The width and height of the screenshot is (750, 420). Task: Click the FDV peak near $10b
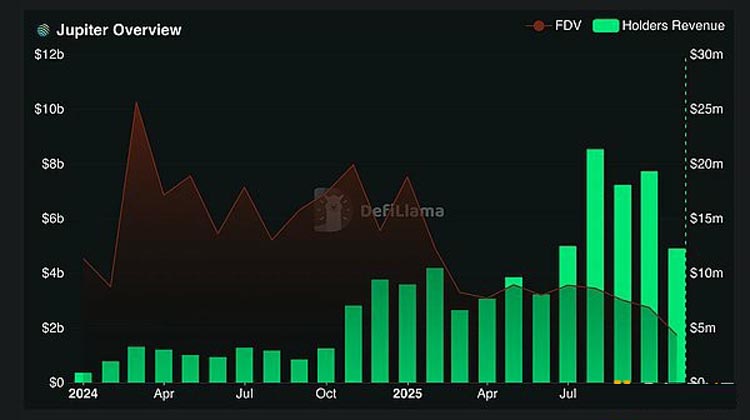[136, 103]
